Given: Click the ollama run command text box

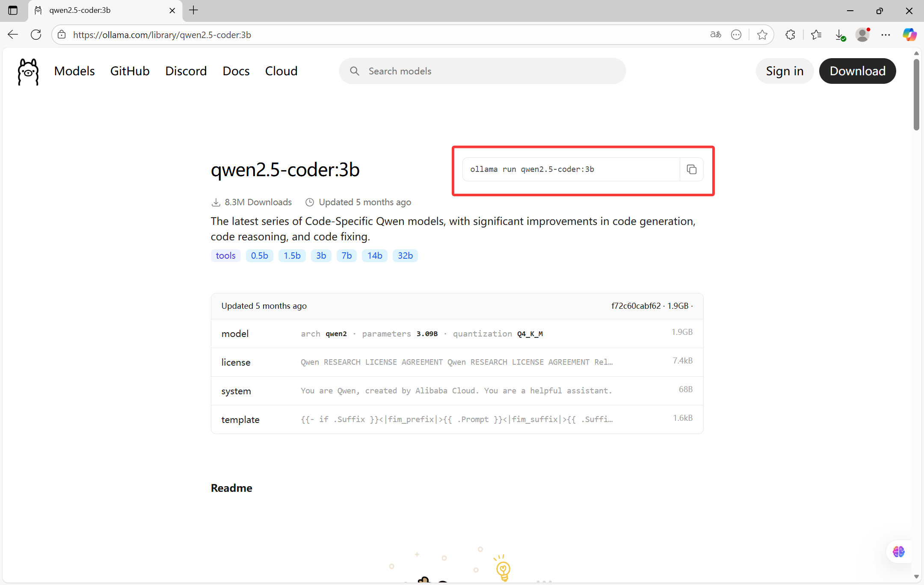Looking at the screenshot, I should click(571, 169).
